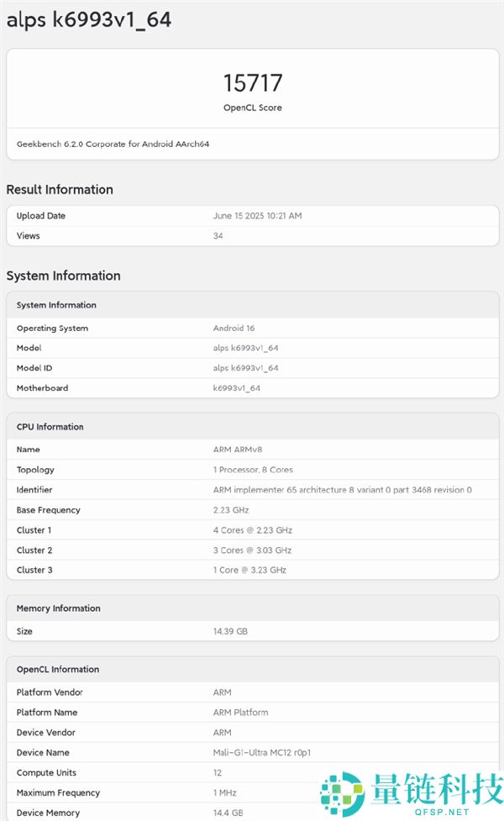Image resolution: width=504 pixels, height=821 pixels.
Task: Select the Device Memory value 14.4 GB
Action: pos(228,813)
